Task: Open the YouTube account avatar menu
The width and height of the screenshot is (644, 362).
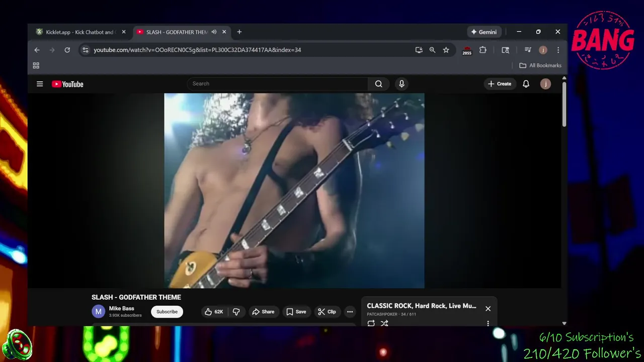Action: pyautogui.click(x=545, y=84)
